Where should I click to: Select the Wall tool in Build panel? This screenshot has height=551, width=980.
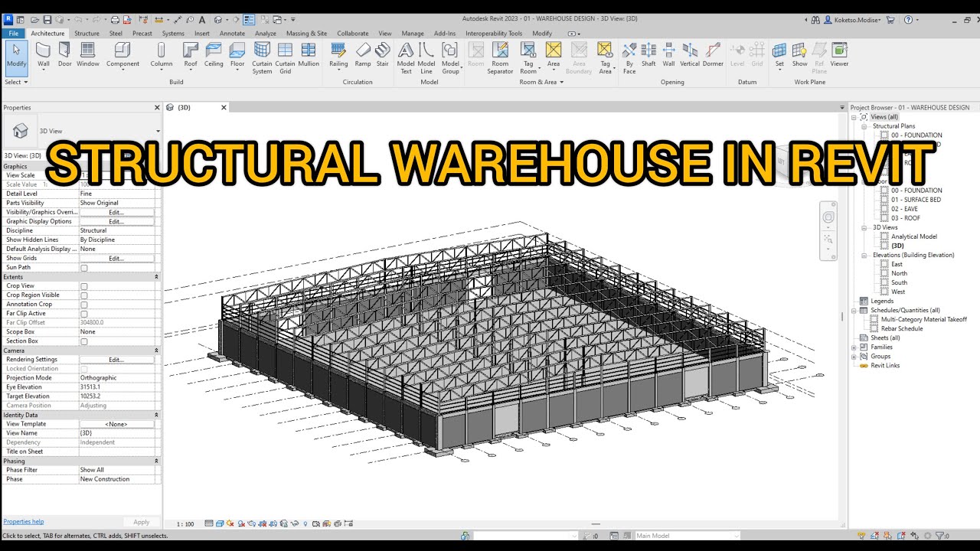tap(44, 55)
